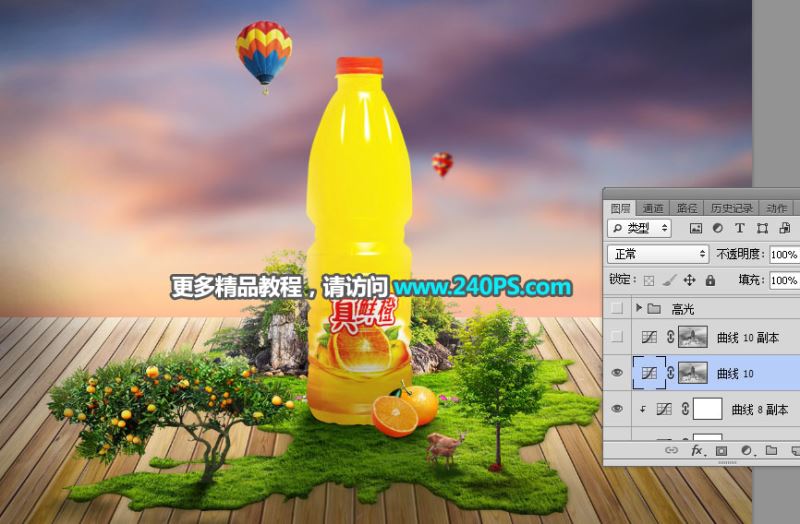Filter layers by adjustment layers icon
800x524 pixels.
tap(717, 228)
